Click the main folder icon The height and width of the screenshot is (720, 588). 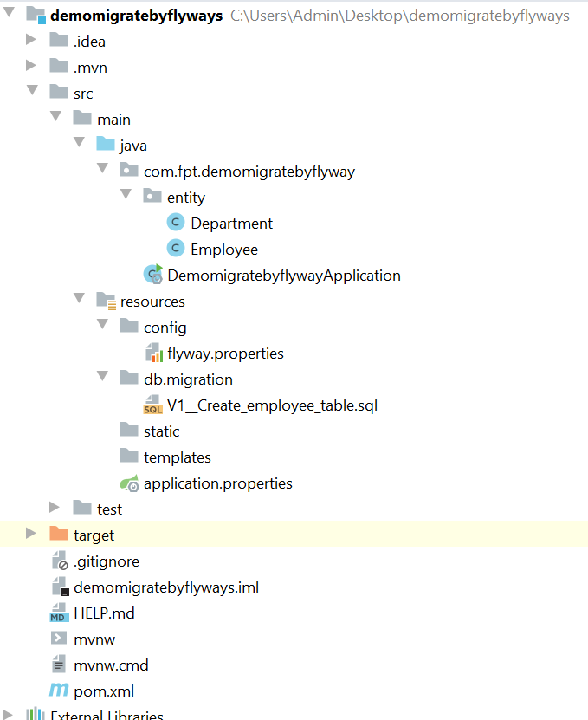pyautogui.click(x=82, y=118)
